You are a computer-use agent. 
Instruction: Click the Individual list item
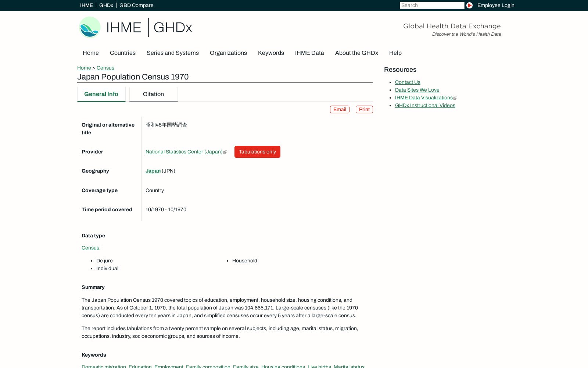click(107, 269)
